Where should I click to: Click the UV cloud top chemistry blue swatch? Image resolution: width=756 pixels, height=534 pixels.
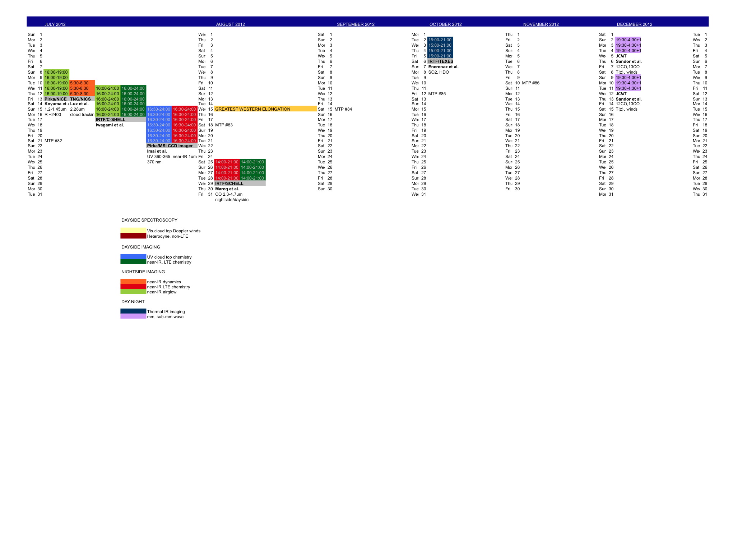(x=133, y=257)
